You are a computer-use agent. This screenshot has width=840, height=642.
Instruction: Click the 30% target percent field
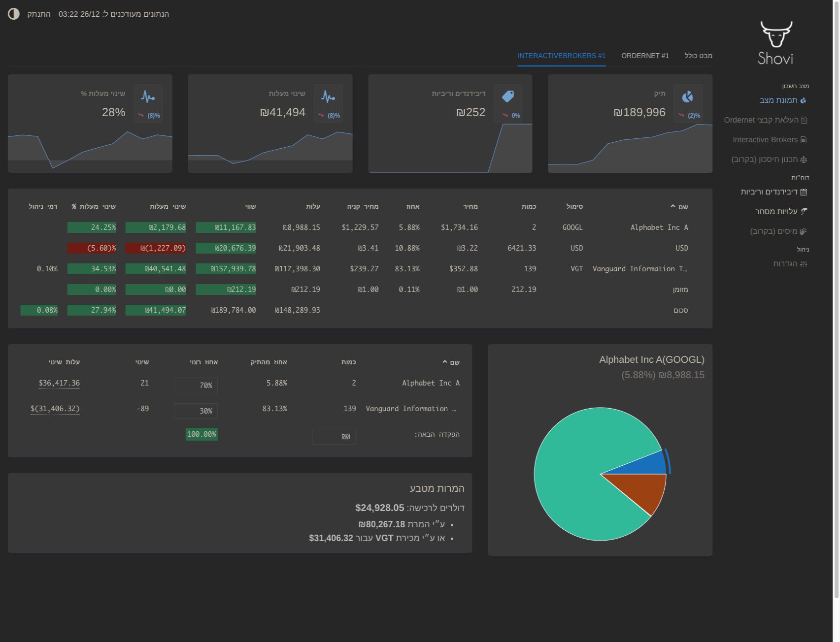196,411
